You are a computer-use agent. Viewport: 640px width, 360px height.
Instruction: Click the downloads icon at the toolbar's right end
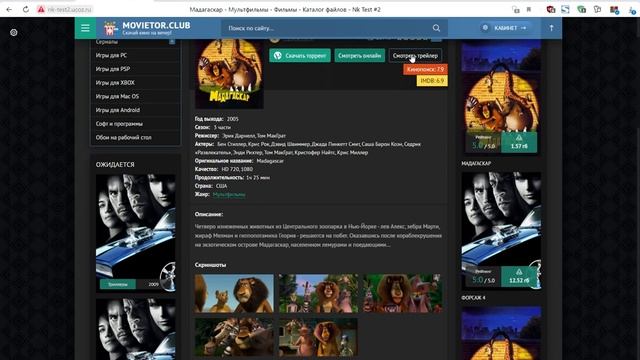[x=632, y=10]
